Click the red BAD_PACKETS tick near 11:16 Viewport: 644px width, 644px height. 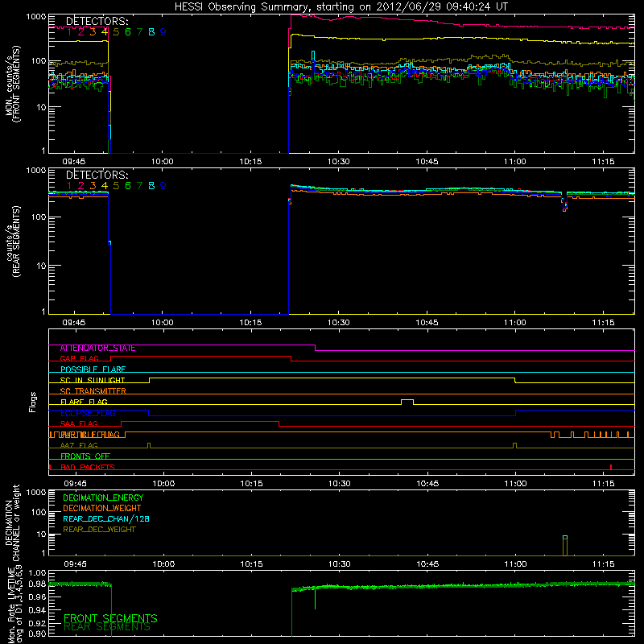click(611, 467)
